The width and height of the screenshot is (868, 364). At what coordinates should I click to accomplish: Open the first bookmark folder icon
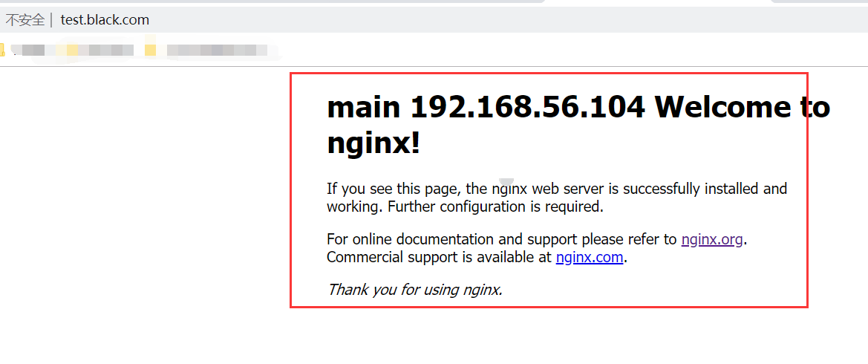click(x=1, y=51)
